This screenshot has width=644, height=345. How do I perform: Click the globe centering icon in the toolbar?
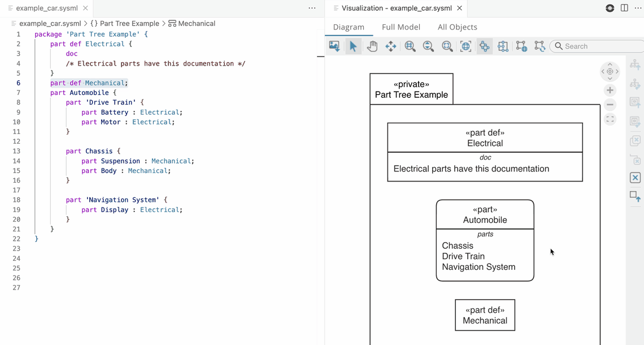coord(465,46)
